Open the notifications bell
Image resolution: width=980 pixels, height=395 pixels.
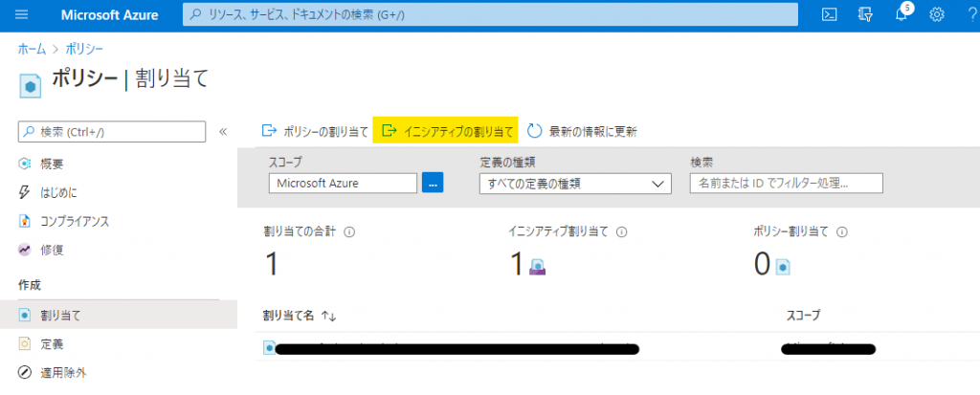[x=901, y=15]
